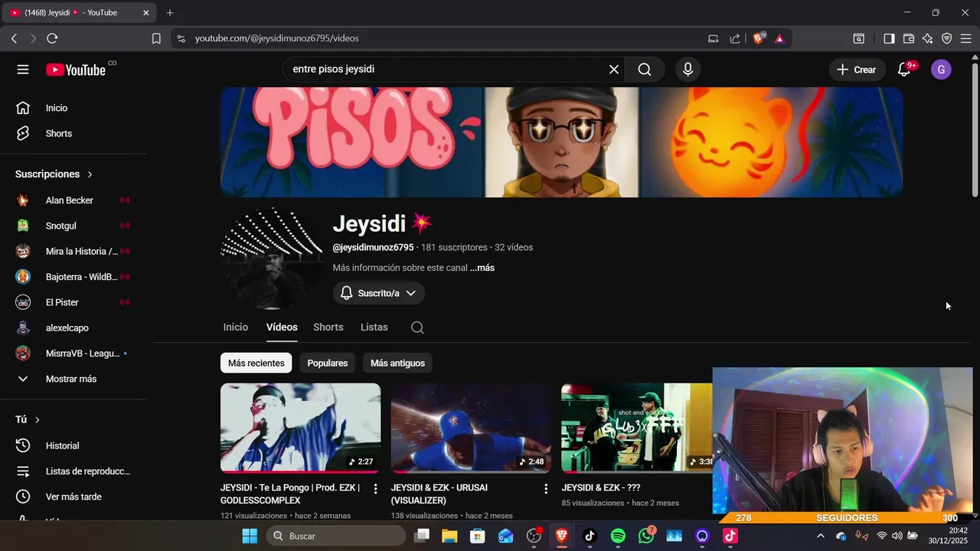Filter videos by Más recientes
This screenshot has width=980, height=551.
tap(256, 363)
